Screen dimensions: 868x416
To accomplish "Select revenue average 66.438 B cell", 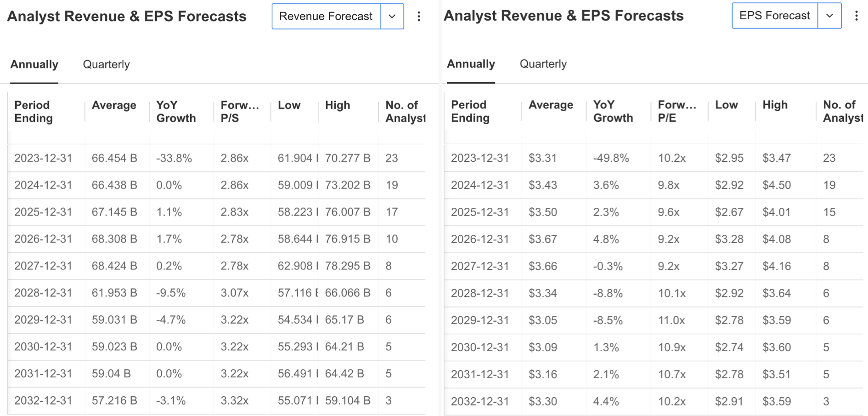I will (x=114, y=185).
